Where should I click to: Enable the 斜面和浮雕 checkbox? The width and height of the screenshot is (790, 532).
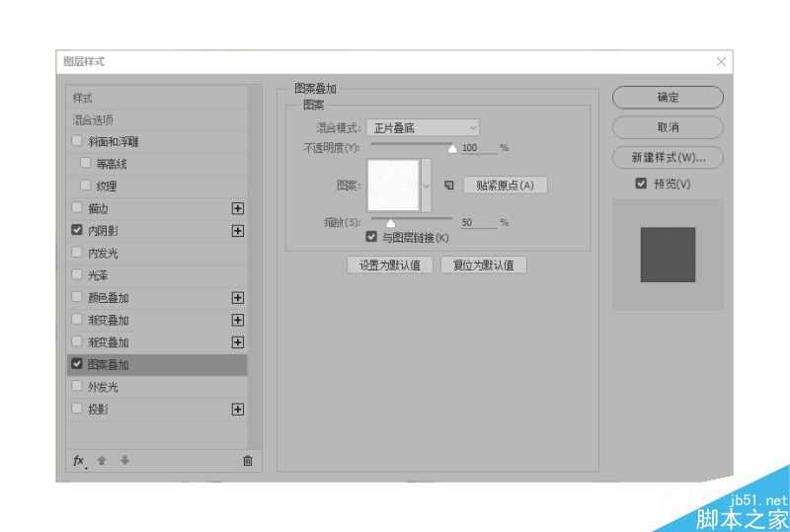pos(77,140)
